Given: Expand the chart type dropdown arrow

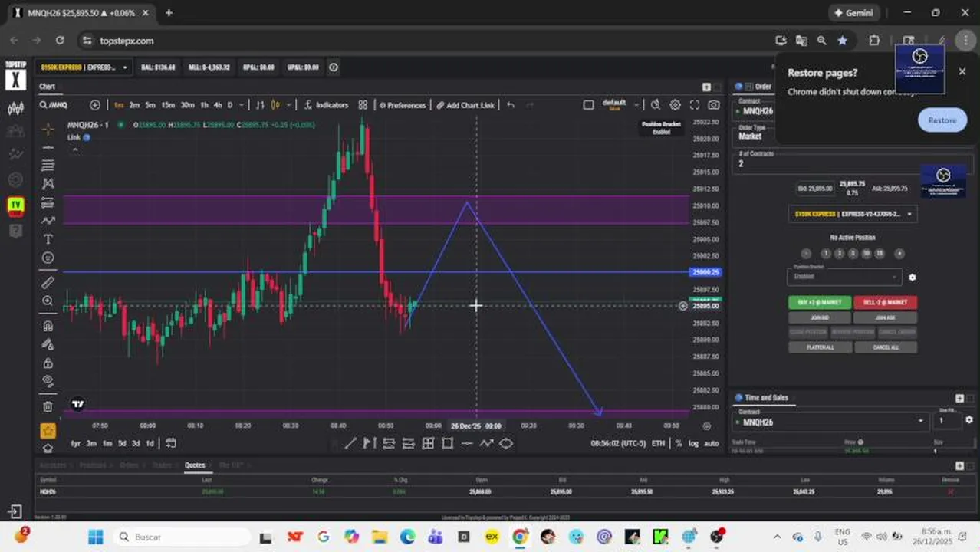Looking at the screenshot, I should pyautogui.click(x=288, y=105).
